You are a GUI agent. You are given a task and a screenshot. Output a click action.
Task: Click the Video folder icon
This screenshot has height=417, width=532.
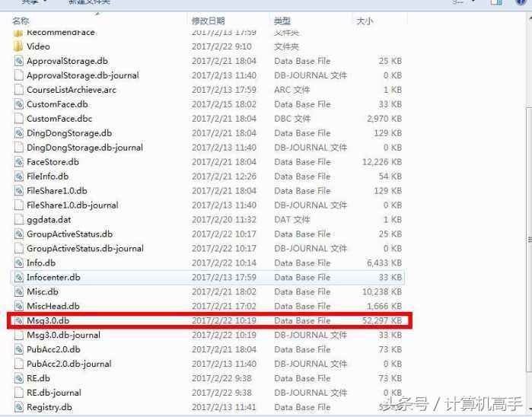tap(18, 46)
